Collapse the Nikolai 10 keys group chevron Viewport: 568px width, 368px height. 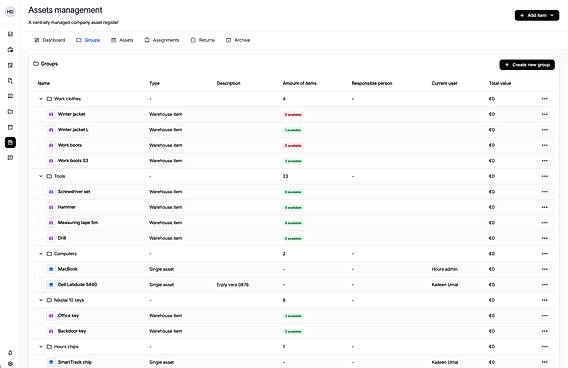tap(41, 300)
